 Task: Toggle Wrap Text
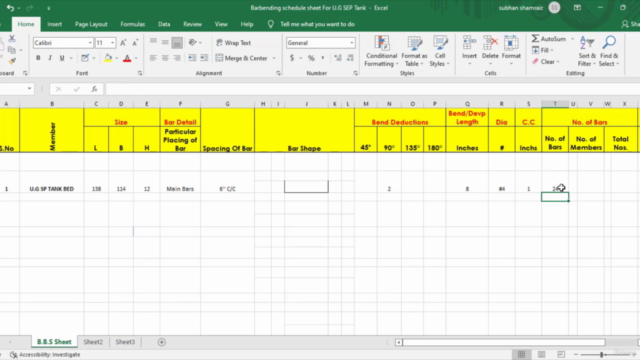[x=233, y=42]
